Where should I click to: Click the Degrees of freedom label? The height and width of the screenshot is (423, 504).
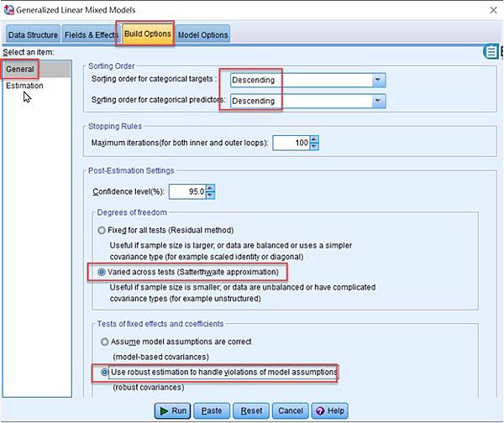(132, 212)
